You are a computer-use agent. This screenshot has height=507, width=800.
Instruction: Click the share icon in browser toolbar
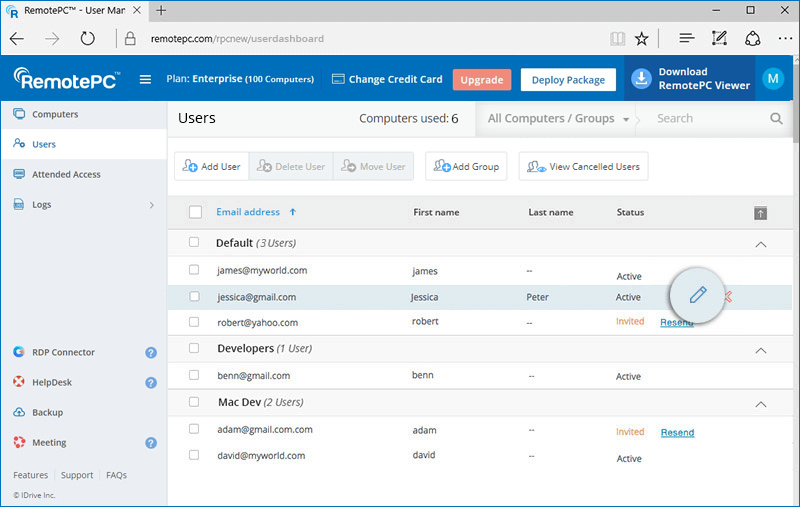click(753, 38)
